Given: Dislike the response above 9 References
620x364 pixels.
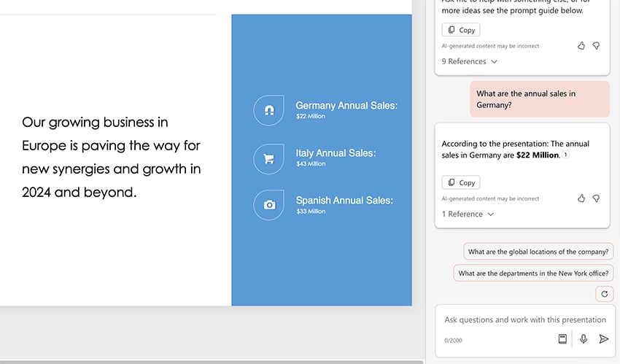Looking at the screenshot, I should [x=596, y=45].
